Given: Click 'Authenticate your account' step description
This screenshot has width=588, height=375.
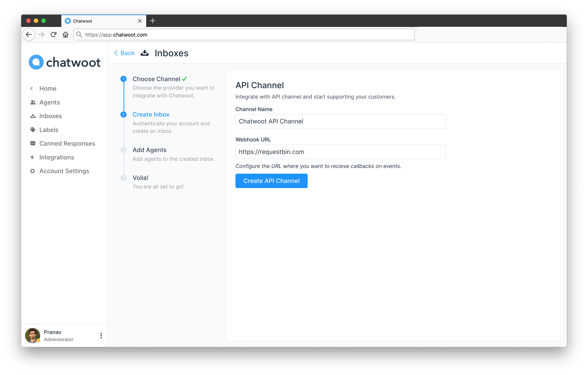Looking at the screenshot, I should tap(171, 127).
